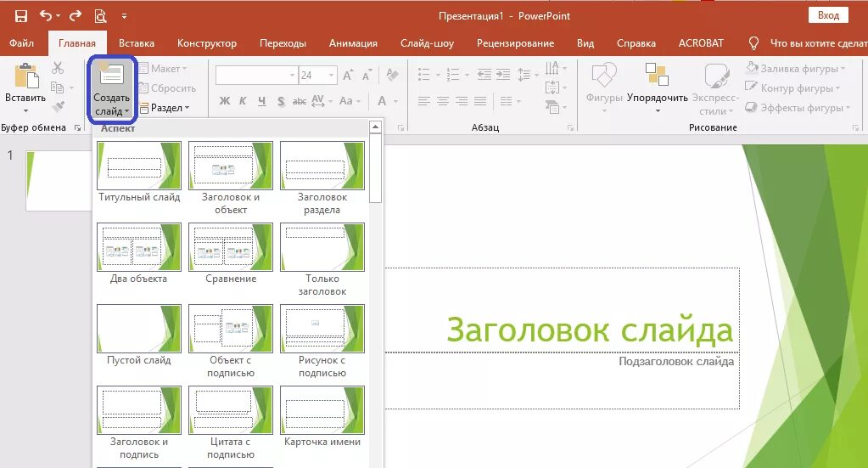Viewport: 868px width, 468px height.
Task: Open Экспресс-стили quick styles
Action: click(716, 88)
